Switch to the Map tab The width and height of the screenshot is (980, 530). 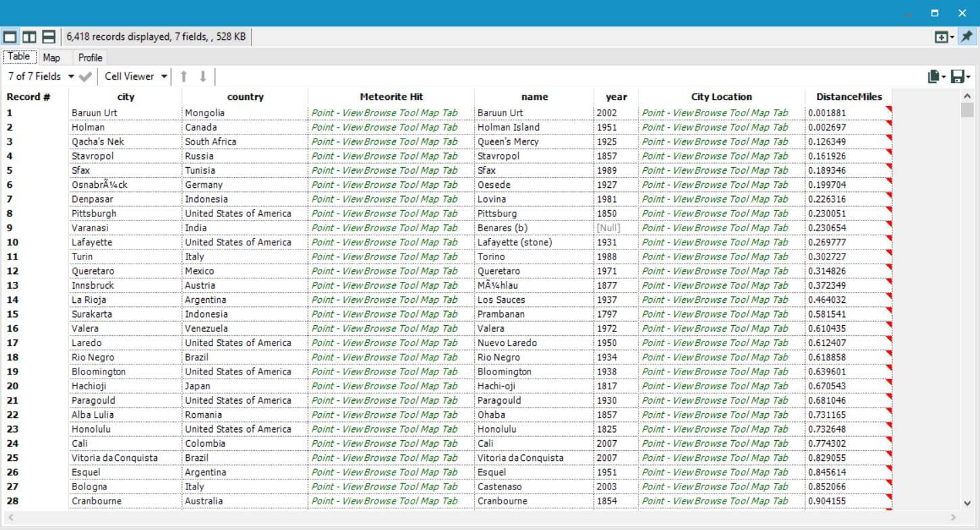(x=51, y=57)
